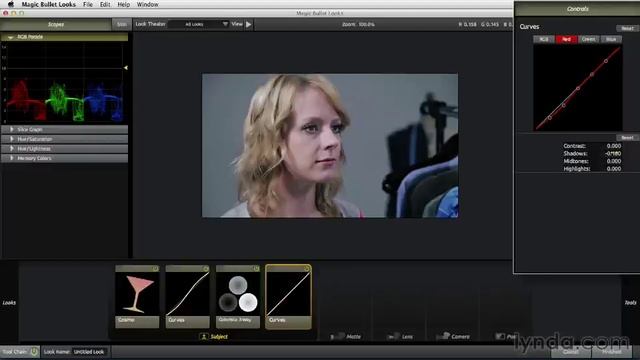
Task: Click the Post stage icon
Action: (500, 336)
